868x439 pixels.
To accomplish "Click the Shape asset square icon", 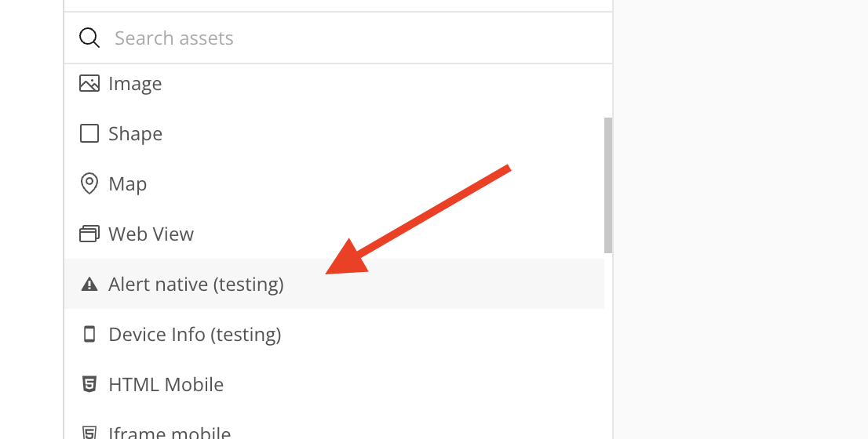I will click(89, 133).
